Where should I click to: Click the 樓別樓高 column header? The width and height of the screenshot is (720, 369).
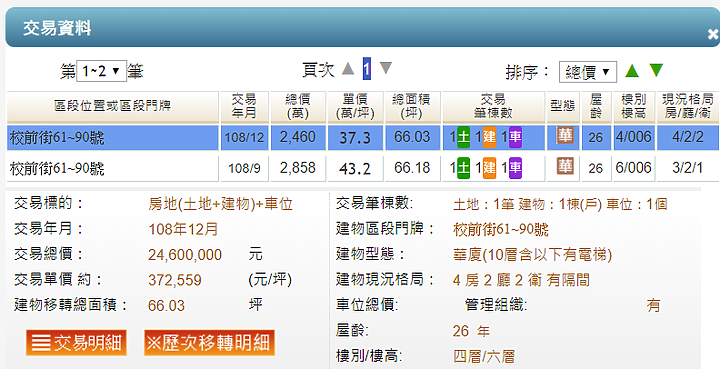634,107
